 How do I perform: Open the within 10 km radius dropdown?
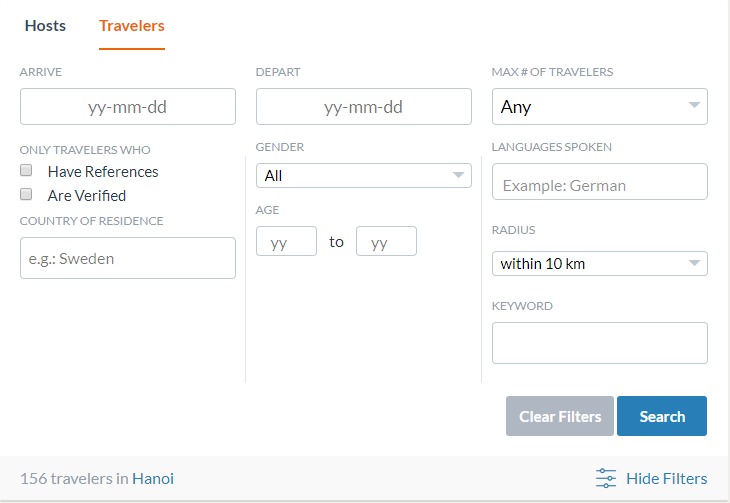(x=600, y=264)
